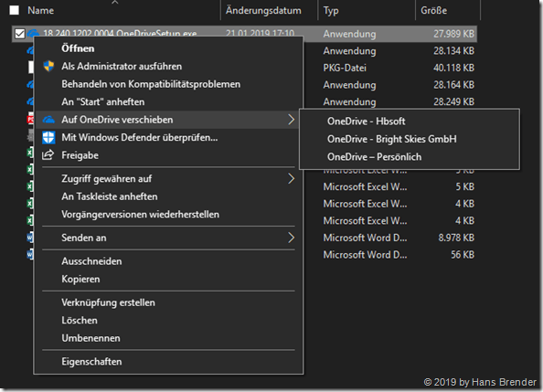543x392 pixels.
Task: Click the 28.164 KB size cell
Action: click(453, 85)
